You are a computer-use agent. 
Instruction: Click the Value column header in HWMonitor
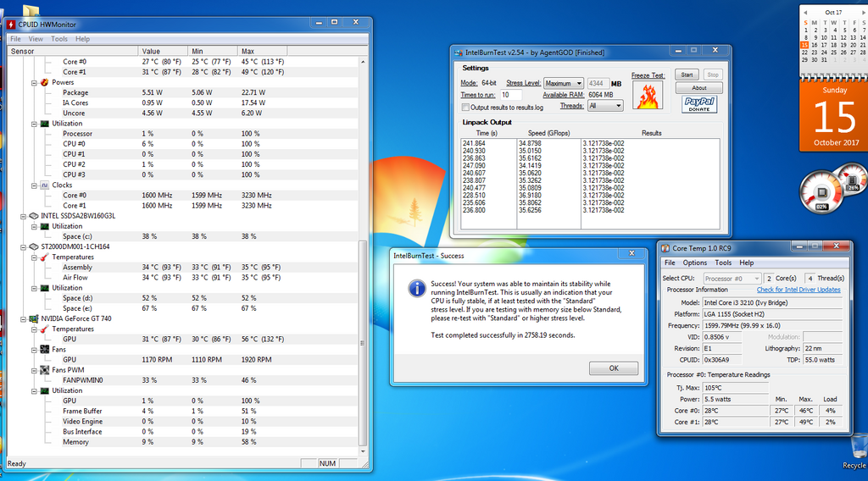[163, 51]
